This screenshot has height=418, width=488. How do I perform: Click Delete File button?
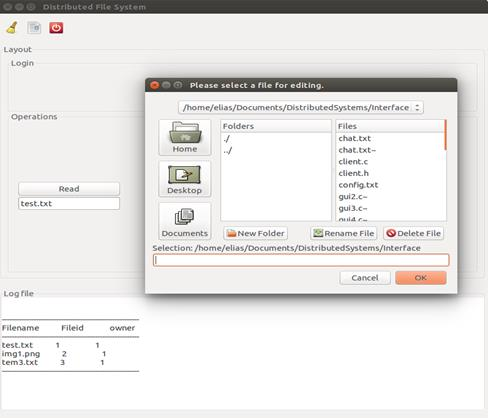point(413,233)
